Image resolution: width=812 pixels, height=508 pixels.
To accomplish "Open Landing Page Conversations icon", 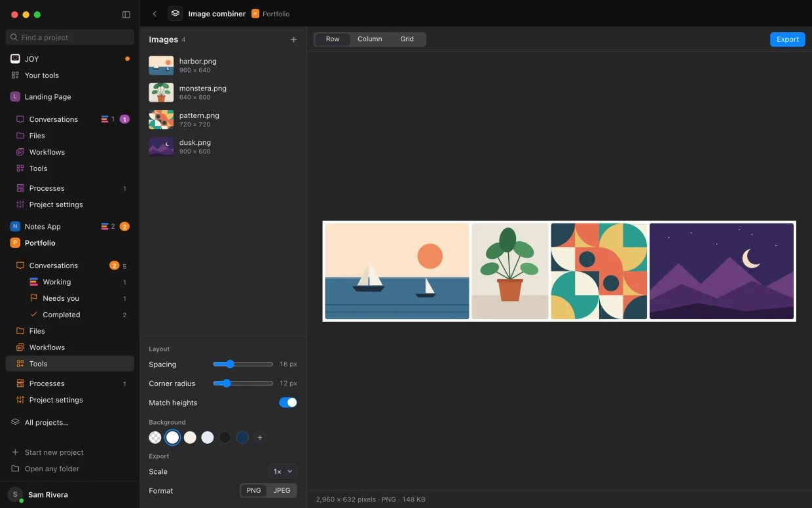I will point(20,119).
